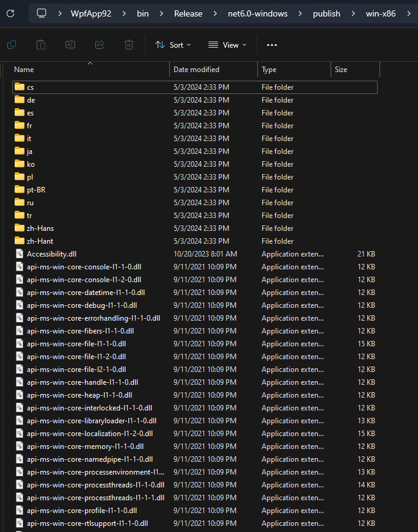Select api-ms-win-core-file-l1-1-0.dll file
The width and height of the screenshot is (418, 532).
tap(194, 344)
